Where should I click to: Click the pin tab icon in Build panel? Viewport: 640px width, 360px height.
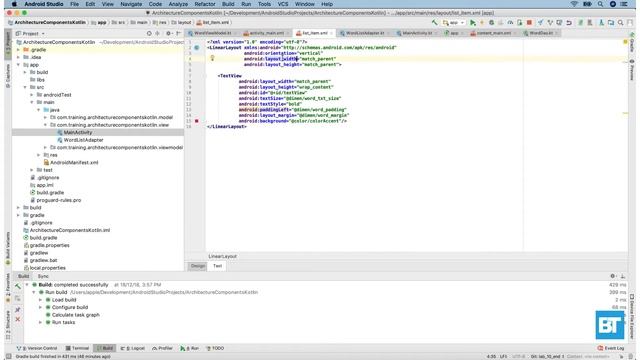coord(18,310)
